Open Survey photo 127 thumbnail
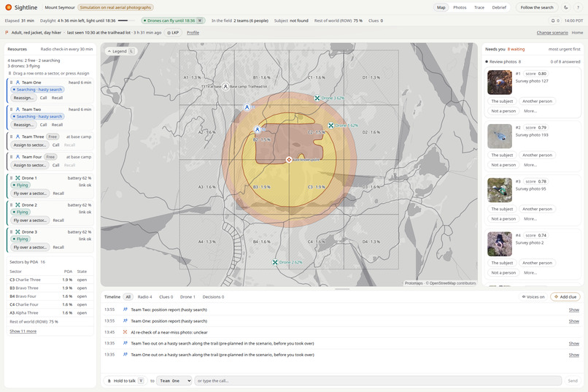The width and height of the screenshot is (588, 392). click(x=500, y=82)
